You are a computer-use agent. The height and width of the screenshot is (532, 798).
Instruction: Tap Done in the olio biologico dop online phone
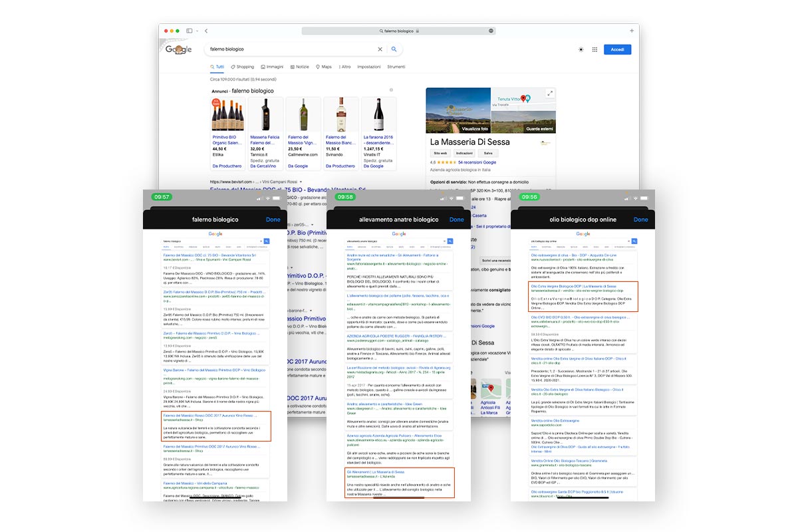click(640, 219)
